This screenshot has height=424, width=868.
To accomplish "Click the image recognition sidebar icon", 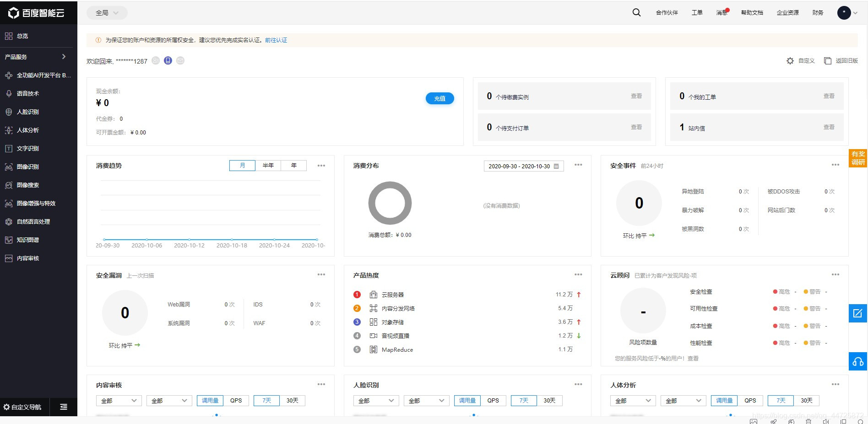I will click(x=9, y=166).
